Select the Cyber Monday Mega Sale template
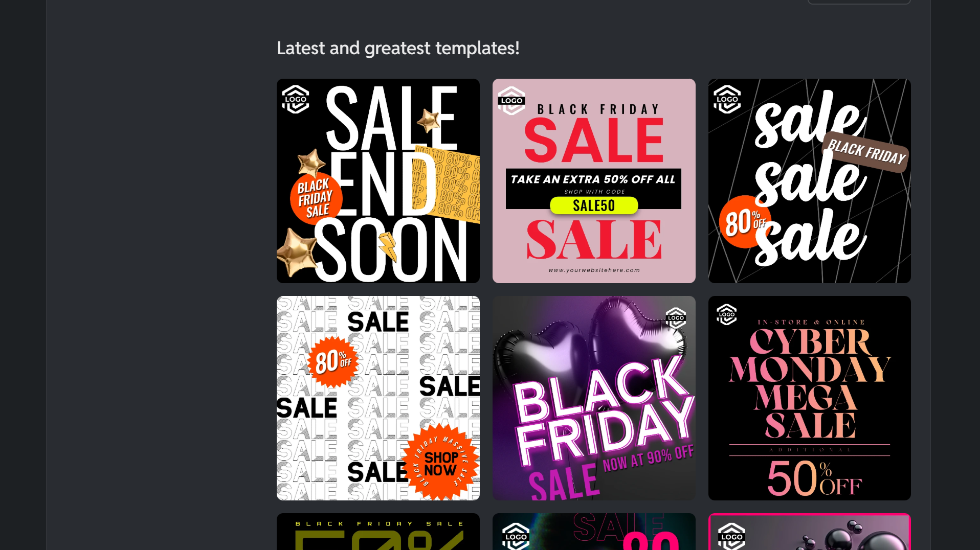The height and width of the screenshot is (550, 980). click(x=810, y=398)
